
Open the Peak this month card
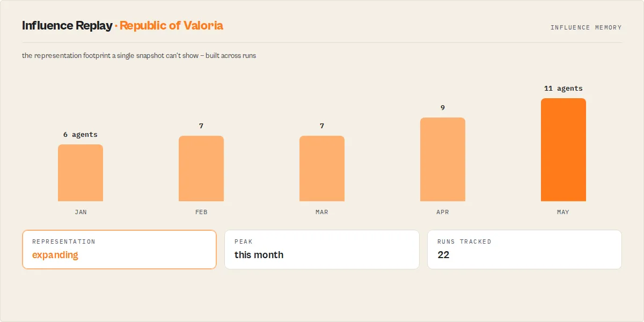click(322, 250)
